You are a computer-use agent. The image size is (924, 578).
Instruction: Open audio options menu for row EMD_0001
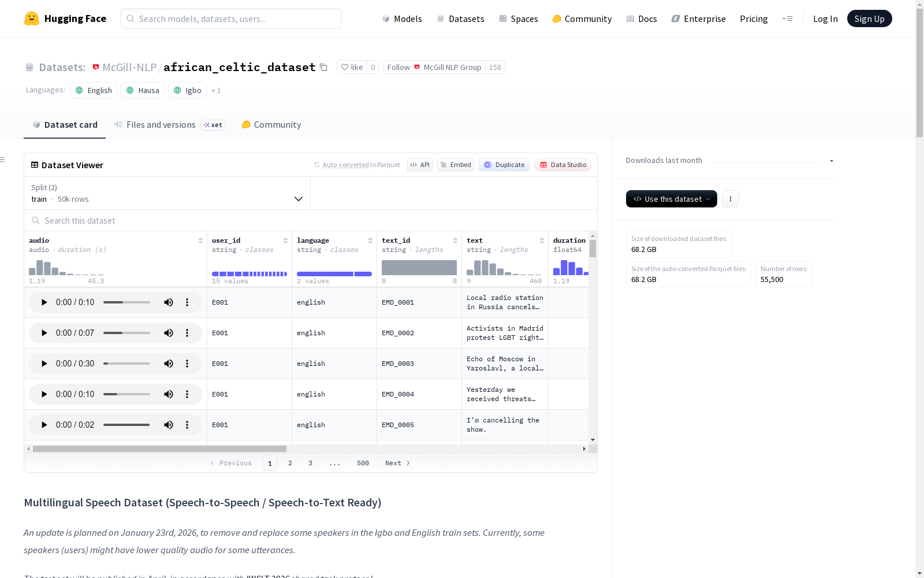tap(187, 302)
